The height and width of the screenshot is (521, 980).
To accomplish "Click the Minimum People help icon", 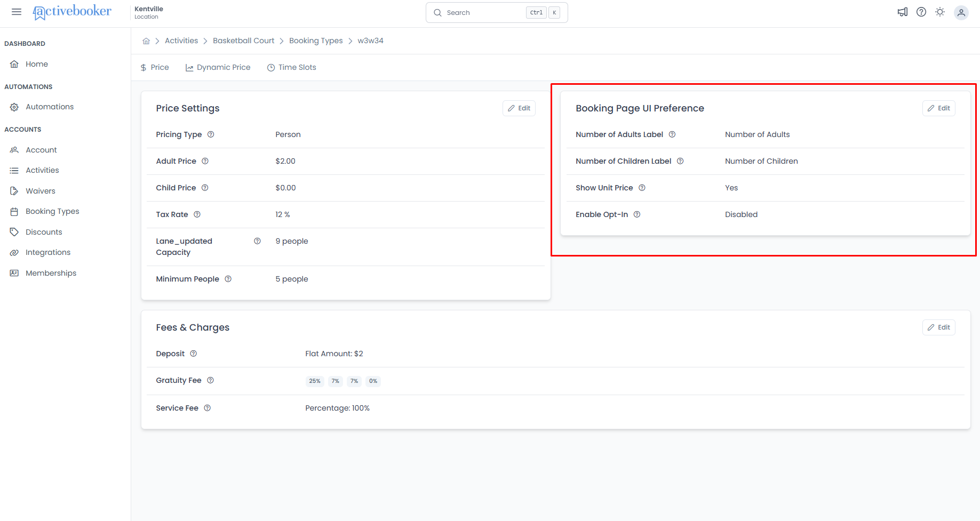I will coord(228,279).
